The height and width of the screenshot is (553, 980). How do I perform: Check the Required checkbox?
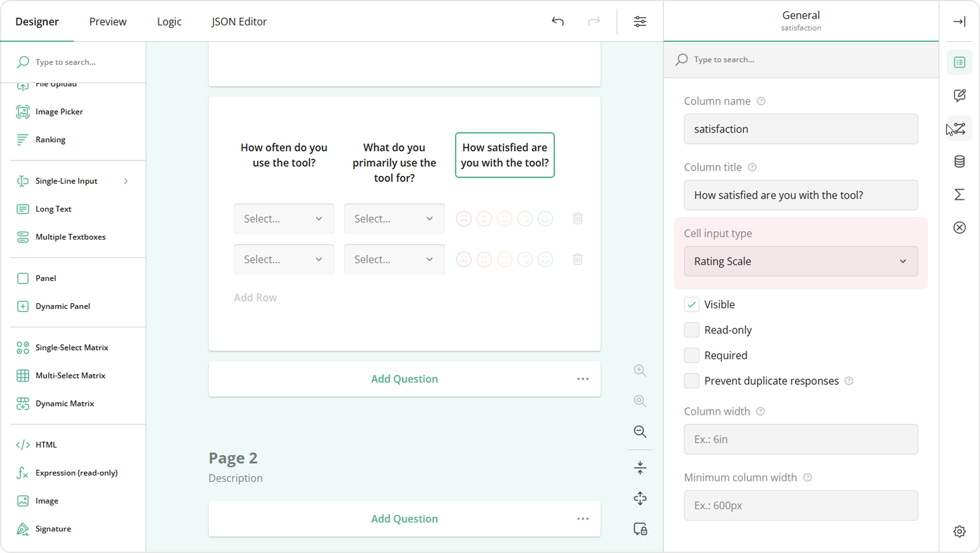tap(692, 355)
